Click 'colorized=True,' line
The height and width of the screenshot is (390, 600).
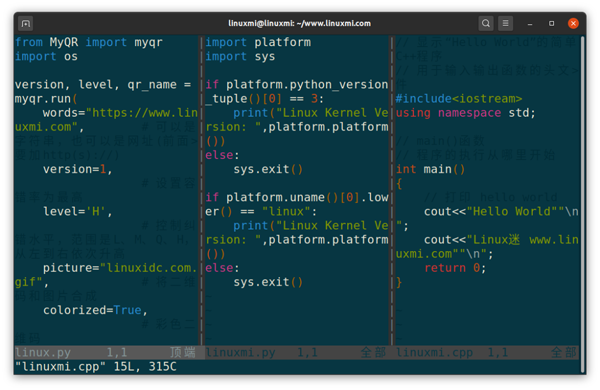tap(95, 310)
